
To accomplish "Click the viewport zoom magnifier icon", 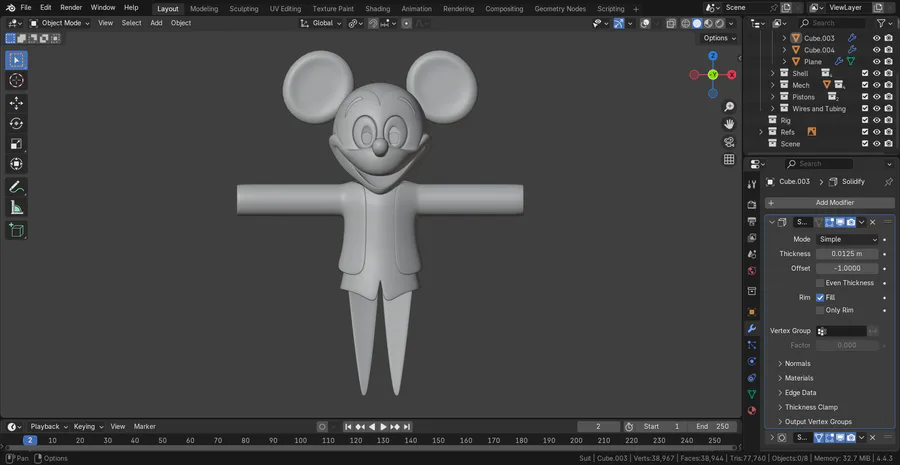I will click(729, 107).
